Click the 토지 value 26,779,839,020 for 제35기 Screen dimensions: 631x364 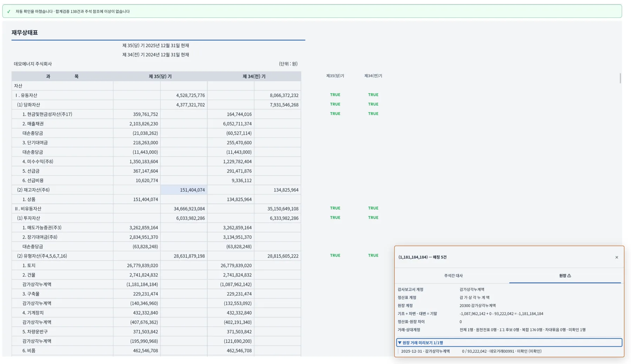(x=142, y=266)
